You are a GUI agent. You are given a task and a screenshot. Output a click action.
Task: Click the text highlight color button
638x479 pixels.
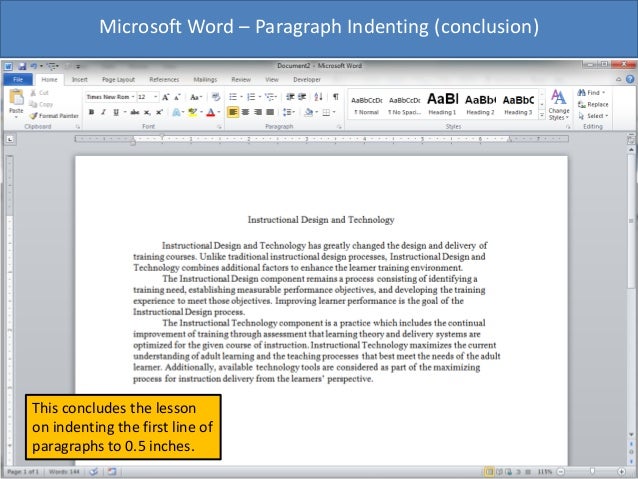tap(192, 112)
